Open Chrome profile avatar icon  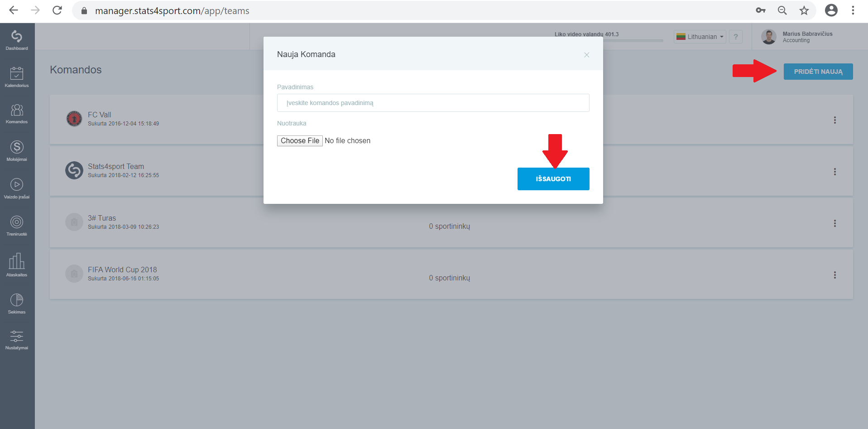pos(831,10)
